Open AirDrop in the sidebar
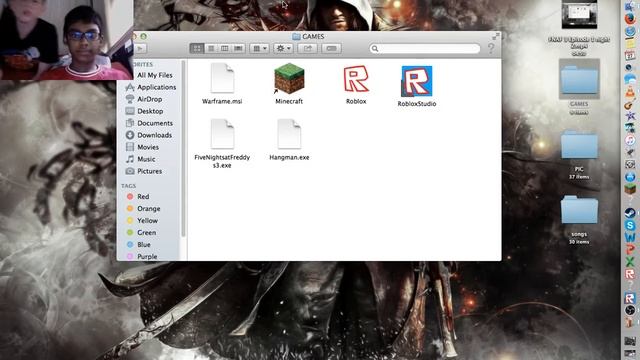 click(151, 99)
